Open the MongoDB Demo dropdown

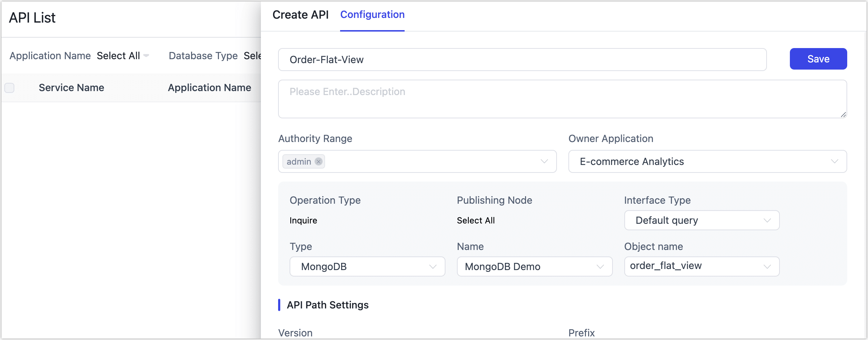(535, 266)
